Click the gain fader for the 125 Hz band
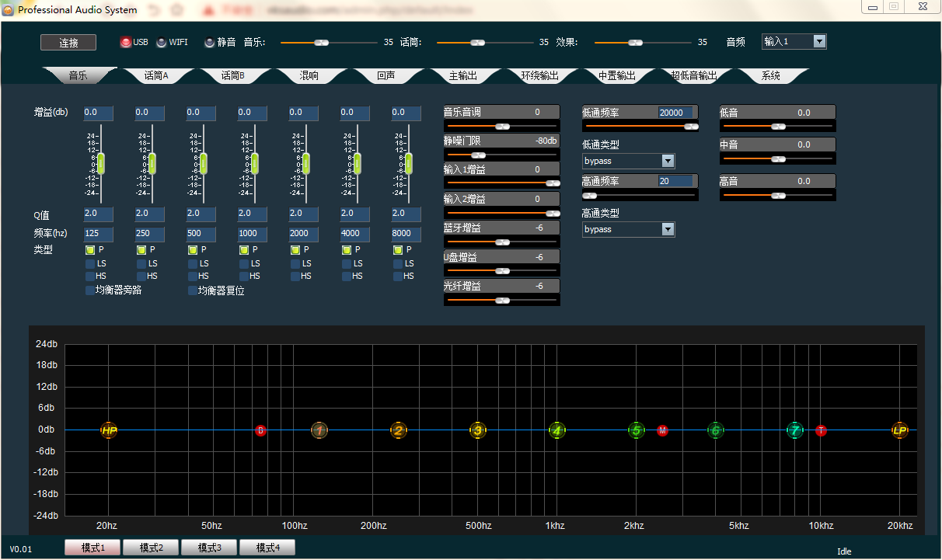This screenshot has width=942, height=560. [x=100, y=164]
